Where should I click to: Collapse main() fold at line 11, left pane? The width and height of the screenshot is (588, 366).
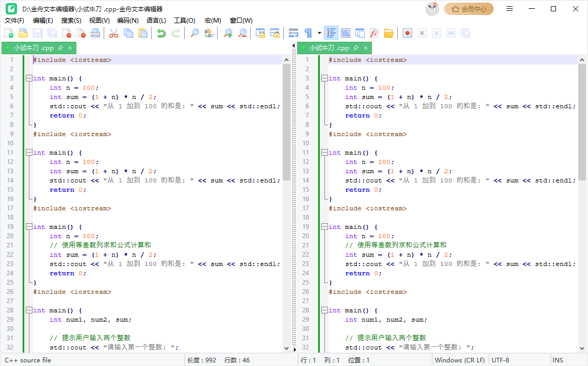pos(29,153)
